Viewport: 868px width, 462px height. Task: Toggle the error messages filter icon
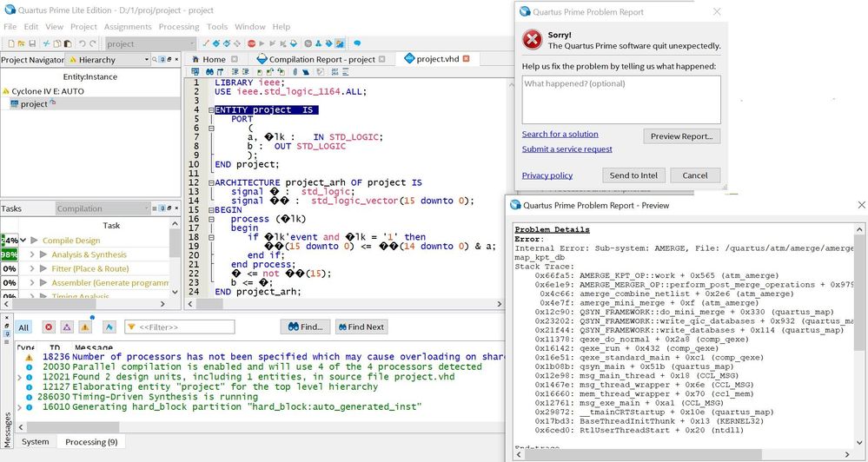(x=48, y=327)
